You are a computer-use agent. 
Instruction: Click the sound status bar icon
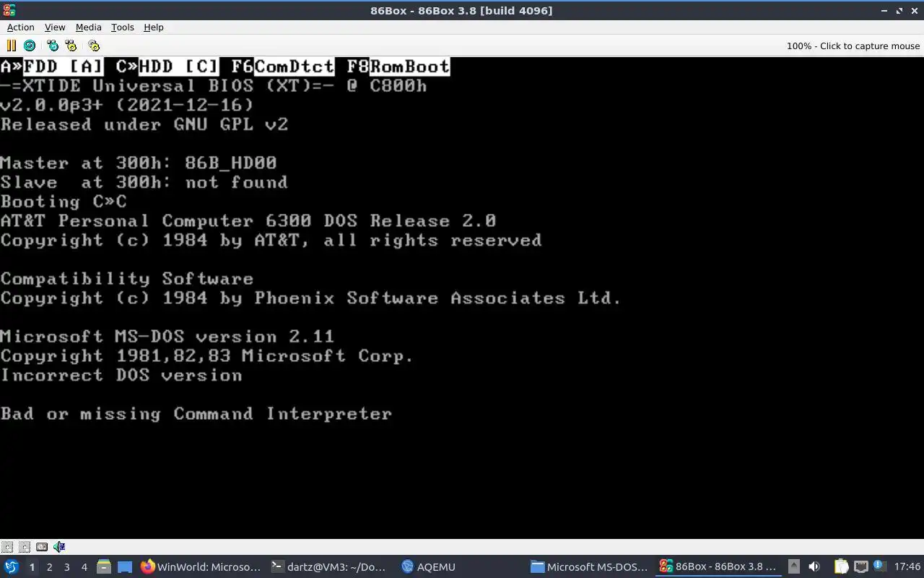(x=59, y=547)
